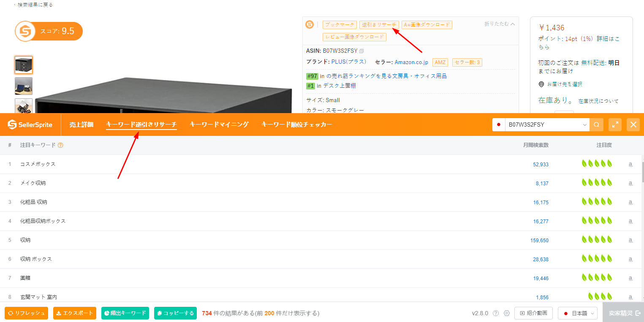The image size is (644, 322).
Task: Select the キーワード逆引きリサーチ tab
Action: pyautogui.click(x=141, y=124)
